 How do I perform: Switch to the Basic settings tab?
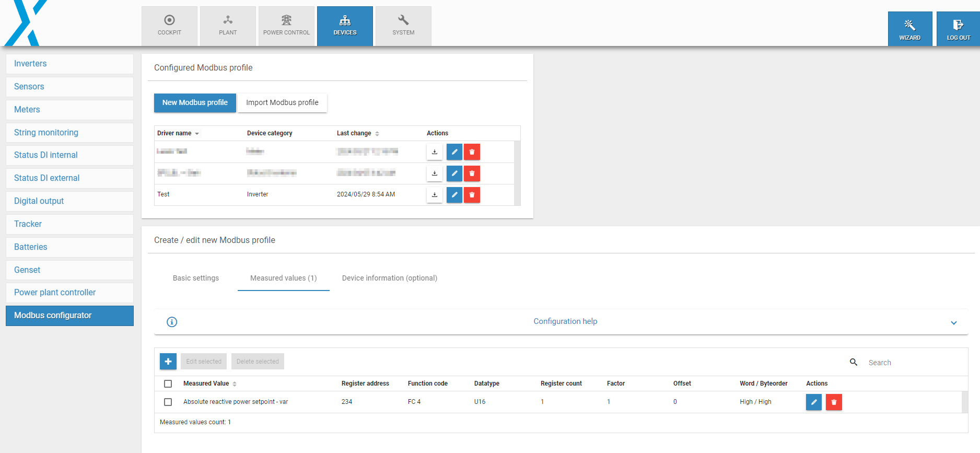coord(196,278)
